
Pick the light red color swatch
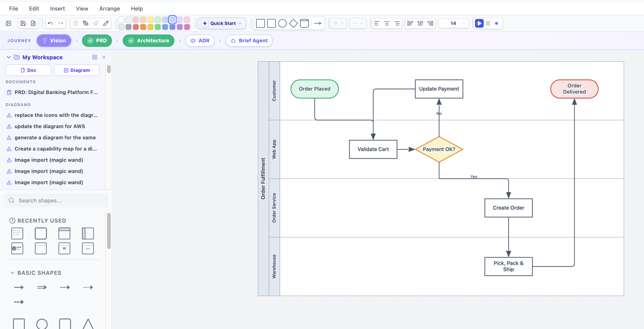[136, 19]
